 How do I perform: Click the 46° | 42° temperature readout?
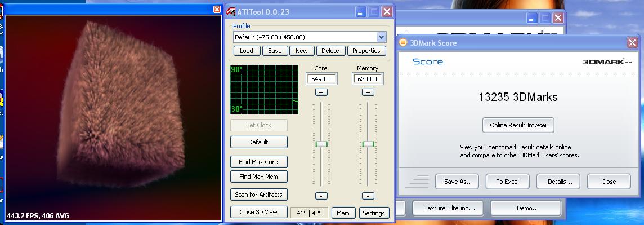click(309, 213)
